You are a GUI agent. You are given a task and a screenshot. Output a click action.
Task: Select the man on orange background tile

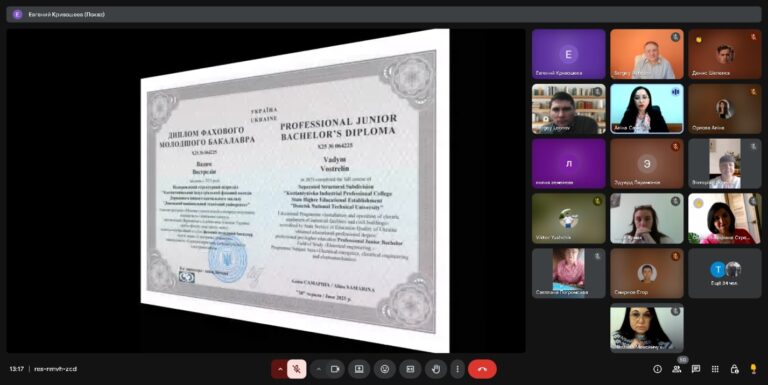click(647, 54)
